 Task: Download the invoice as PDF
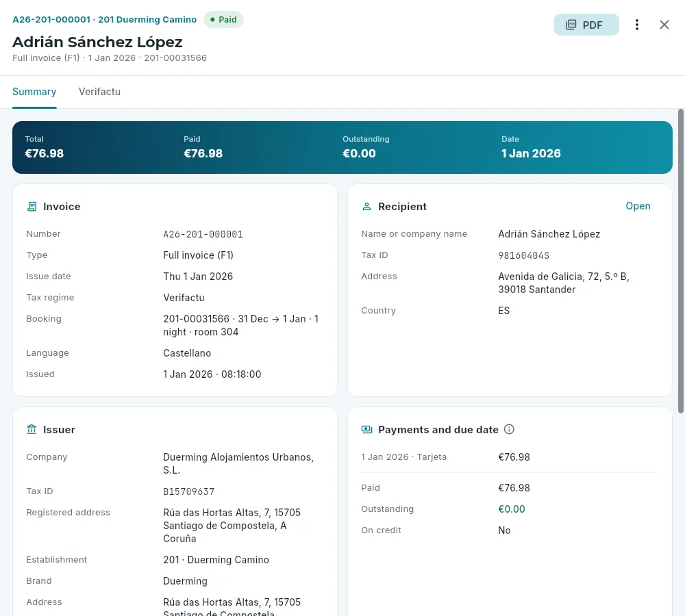586,25
